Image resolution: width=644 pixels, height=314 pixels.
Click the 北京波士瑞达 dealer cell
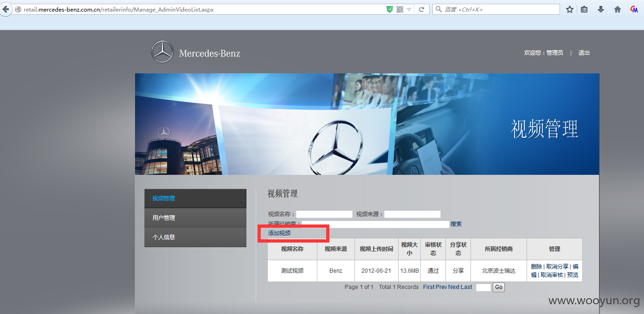coord(499,271)
